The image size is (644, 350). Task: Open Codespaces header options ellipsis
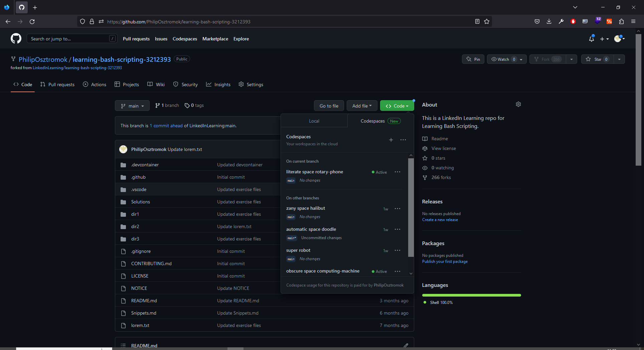(403, 140)
